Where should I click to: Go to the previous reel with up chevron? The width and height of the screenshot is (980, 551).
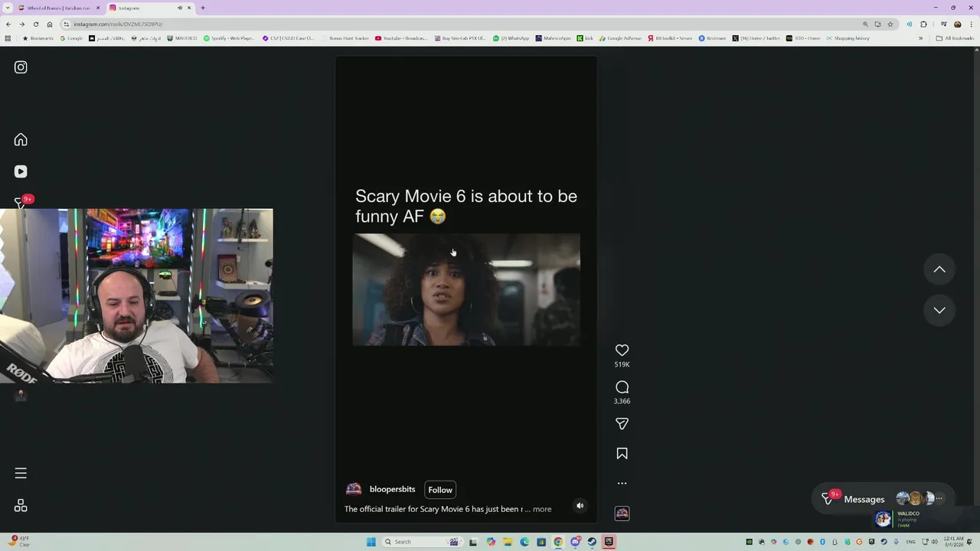(939, 269)
